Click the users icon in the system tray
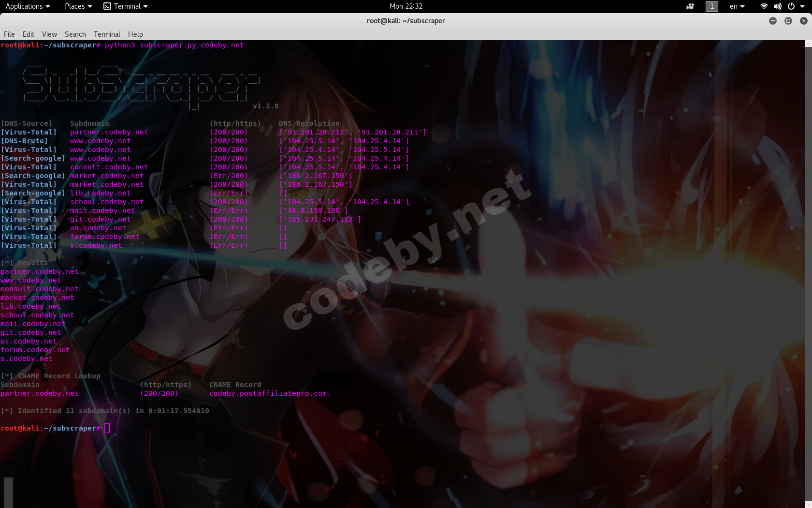This screenshot has height=508, width=812. click(x=690, y=6)
